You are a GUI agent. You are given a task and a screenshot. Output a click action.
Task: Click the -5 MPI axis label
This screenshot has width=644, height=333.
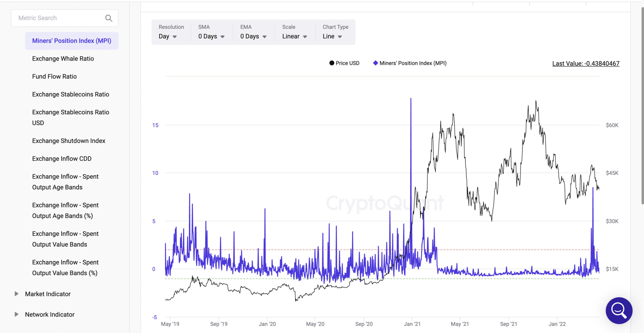click(x=154, y=317)
